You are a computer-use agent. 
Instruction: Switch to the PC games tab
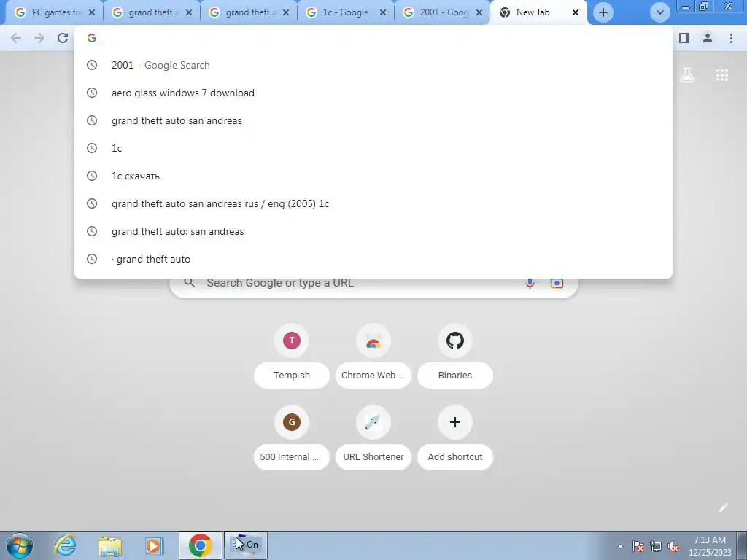click(x=55, y=12)
